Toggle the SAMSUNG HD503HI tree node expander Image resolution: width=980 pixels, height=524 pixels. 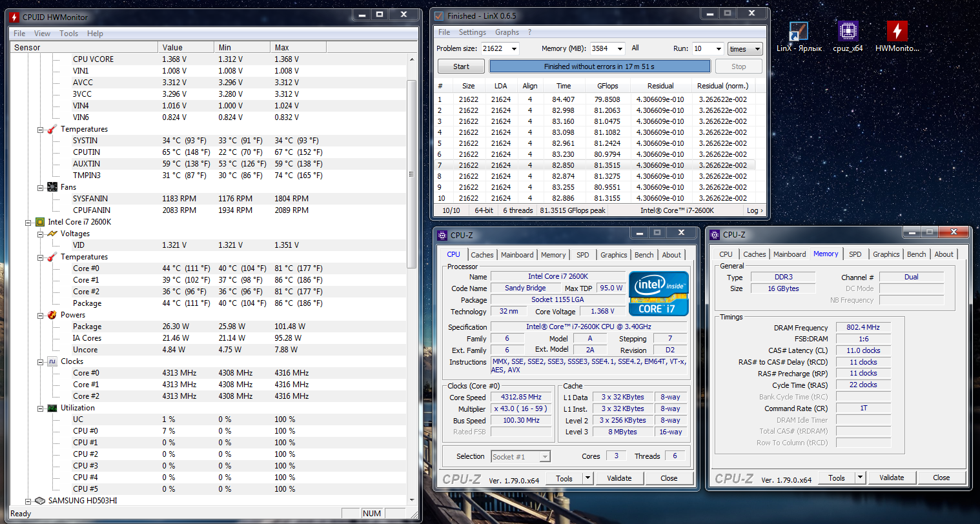tap(28, 501)
